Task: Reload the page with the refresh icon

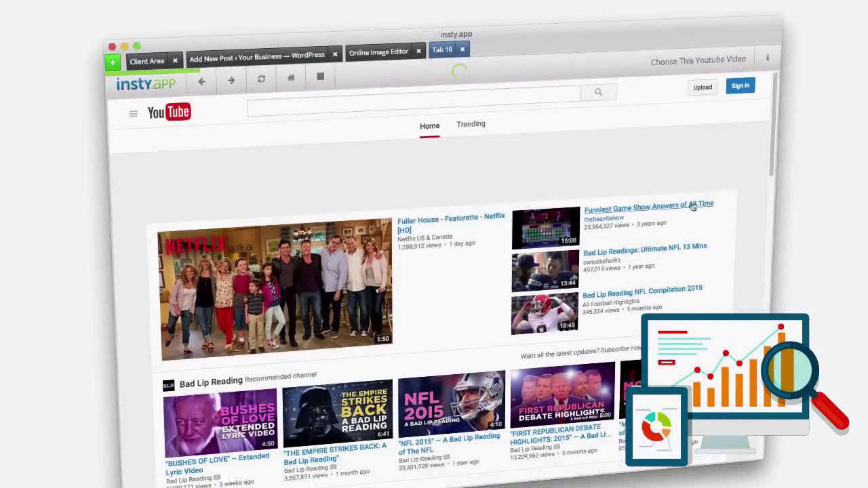Action: pos(261,79)
